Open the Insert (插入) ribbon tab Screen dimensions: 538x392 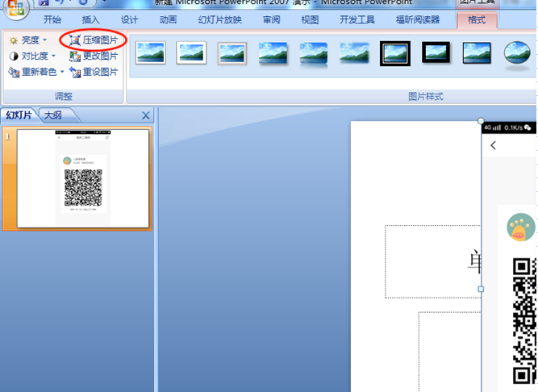(90, 20)
